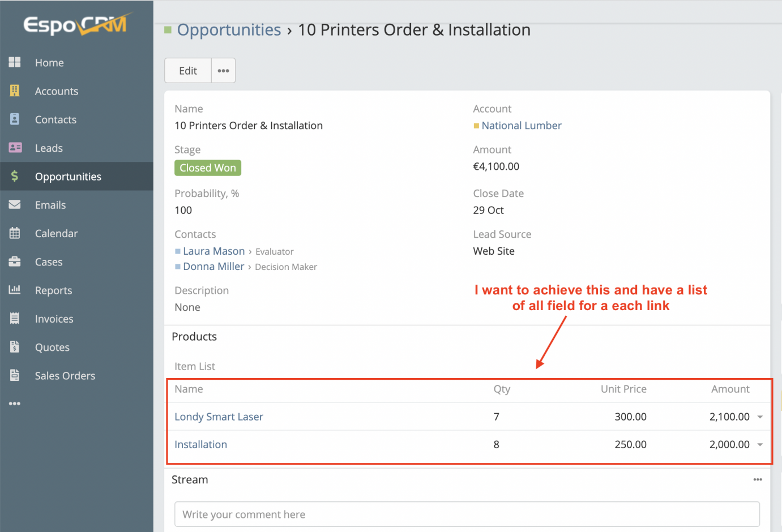Go to Sales Orders in sidebar
The image size is (782, 532).
pos(65,376)
